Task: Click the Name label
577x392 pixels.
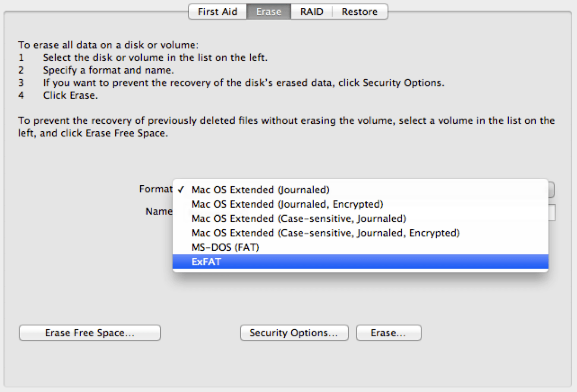Action: (159, 212)
